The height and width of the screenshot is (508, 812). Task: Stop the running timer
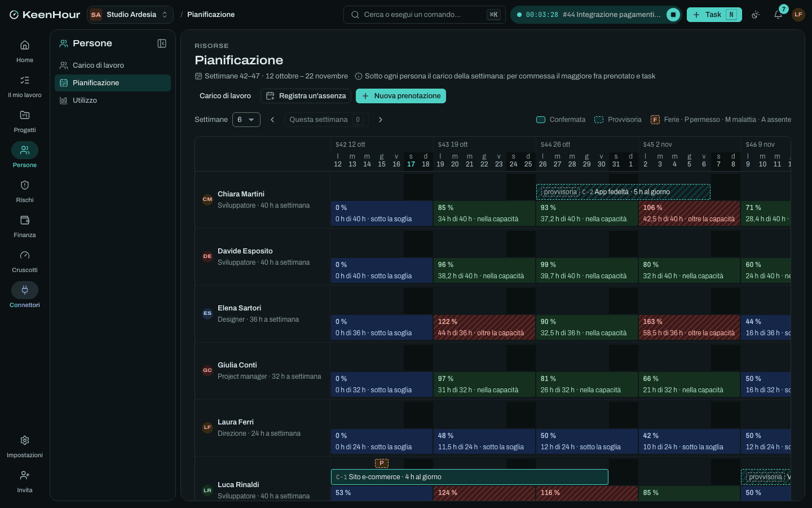[x=673, y=15]
